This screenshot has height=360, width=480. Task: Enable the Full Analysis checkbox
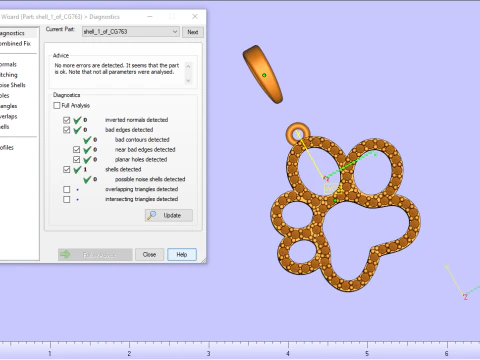(57, 105)
